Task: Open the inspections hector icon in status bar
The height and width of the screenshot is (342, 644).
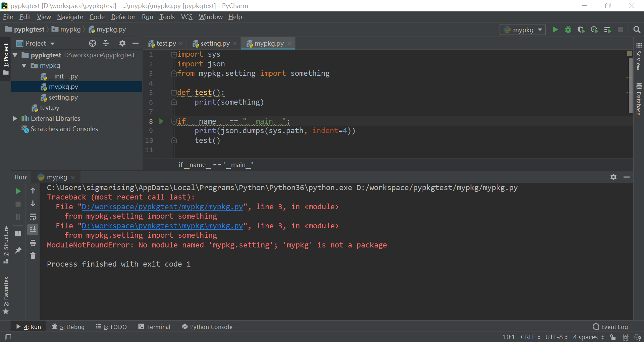Action: coord(626,337)
